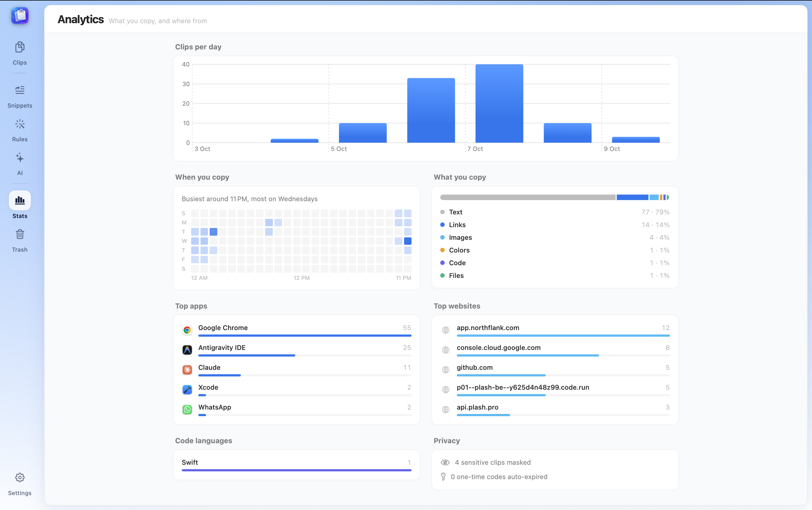812x510 pixels.
Task: Click the Text count '77 · 79%'
Action: tap(655, 212)
